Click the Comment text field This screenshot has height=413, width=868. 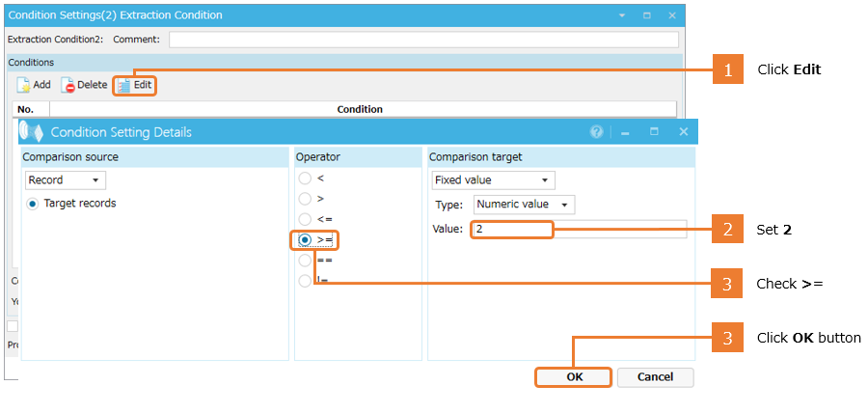(x=422, y=40)
